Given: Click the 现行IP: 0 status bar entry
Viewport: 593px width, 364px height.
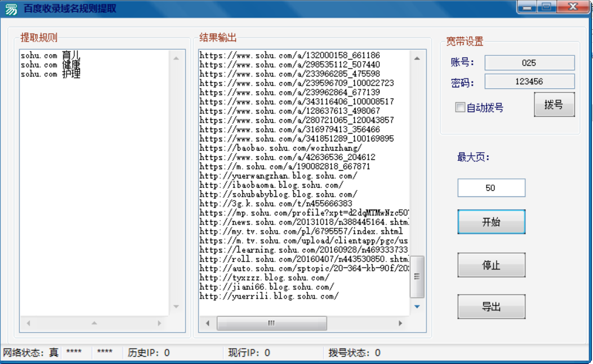Looking at the screenshot, I should click(249, 353).
